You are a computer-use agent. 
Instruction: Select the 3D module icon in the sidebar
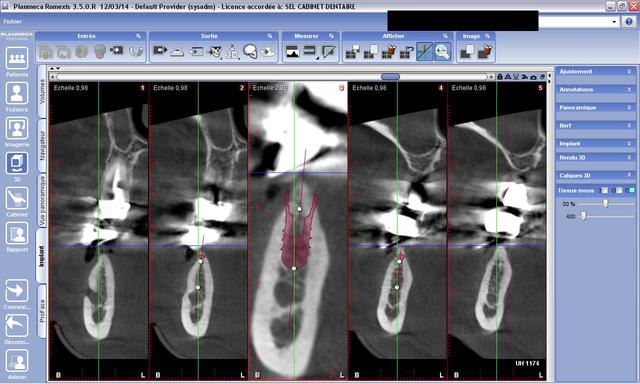coord(17,164)
